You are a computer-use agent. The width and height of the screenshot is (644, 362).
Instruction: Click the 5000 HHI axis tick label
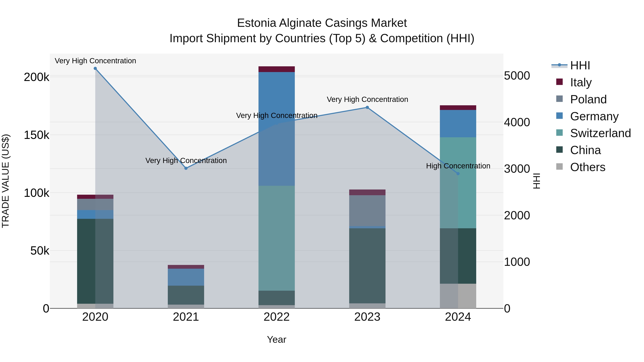pyautogui.click(x=517, y=76)
